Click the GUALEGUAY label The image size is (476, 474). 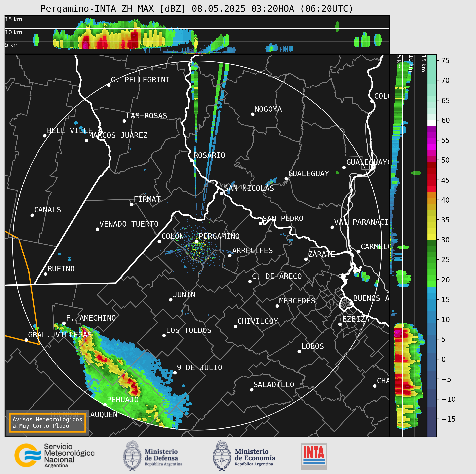(309, 173)
